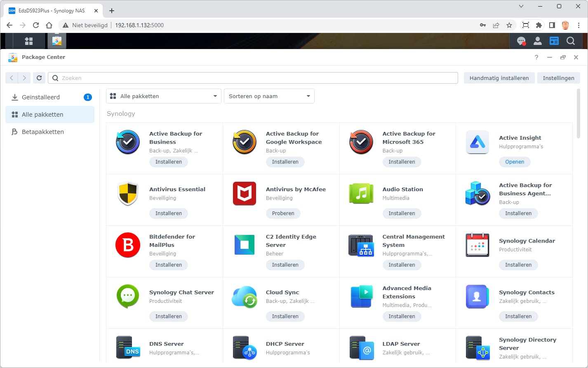
Task: Click the Synology Contacts icon
Action: (477, 297)
